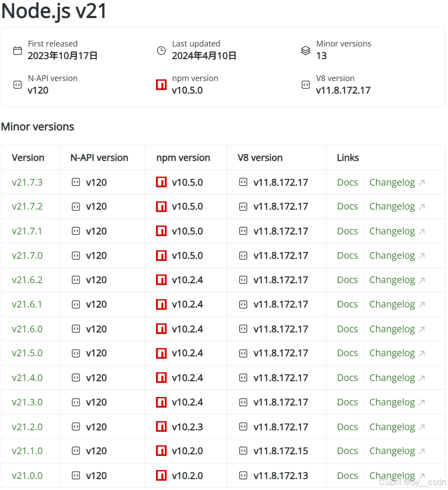The image size is (448, 490).
Task: Open the v21.7.1 version link
Action: pos(27,231)
